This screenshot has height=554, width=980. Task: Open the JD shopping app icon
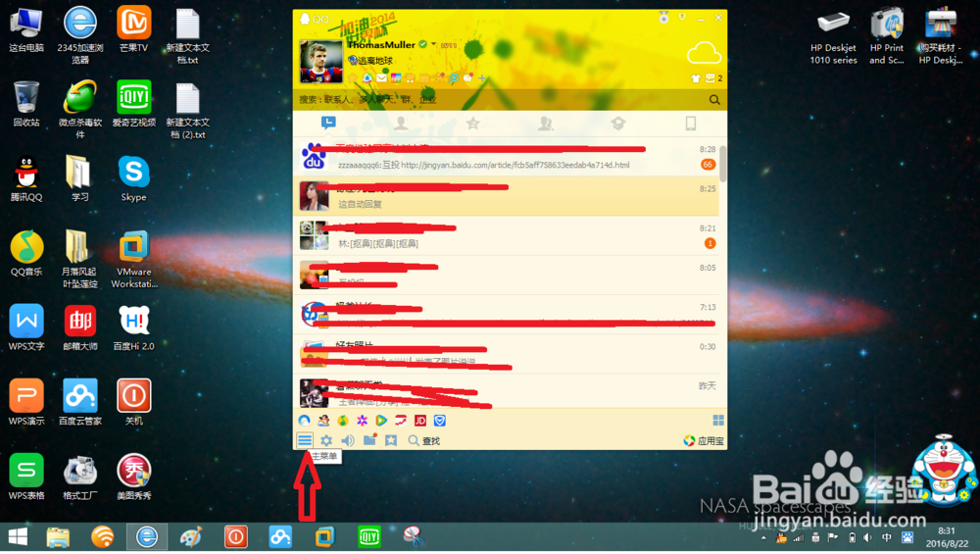[x=420, y=421]
